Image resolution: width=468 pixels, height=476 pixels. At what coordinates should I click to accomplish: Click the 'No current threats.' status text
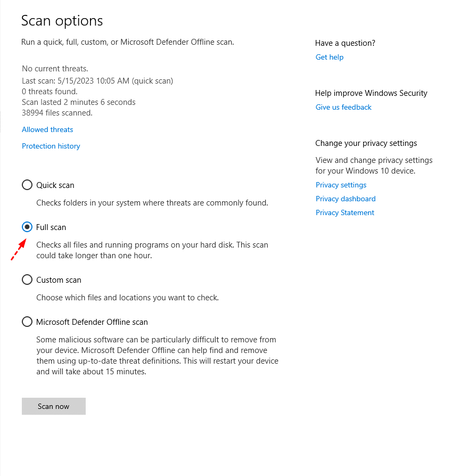pyautogui.click(x=55, y=69)
